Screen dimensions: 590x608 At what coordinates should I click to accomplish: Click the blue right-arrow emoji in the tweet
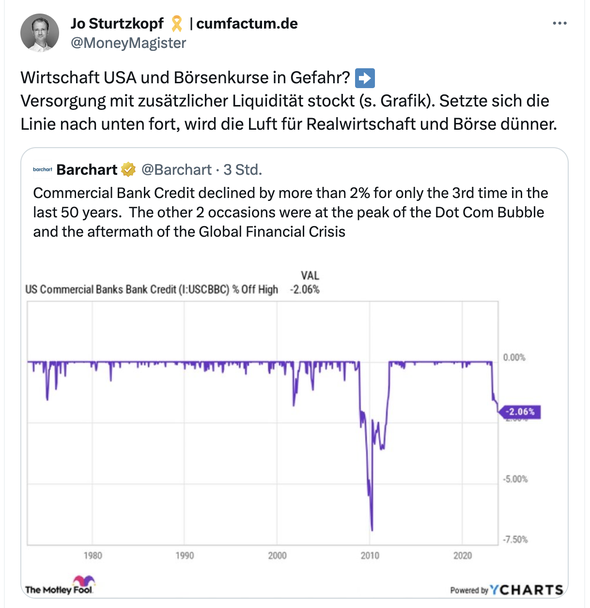365,78
